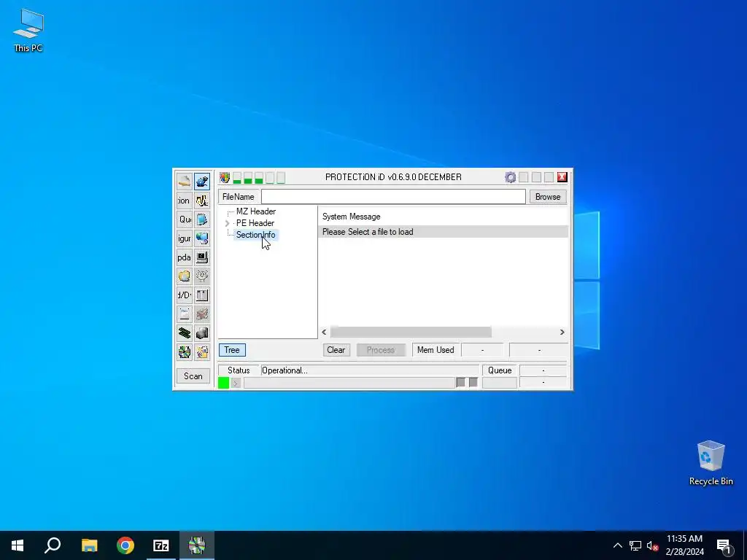Select MZ Header in the tree
Viewport: 747px width, 560px height.
[256, 211]
